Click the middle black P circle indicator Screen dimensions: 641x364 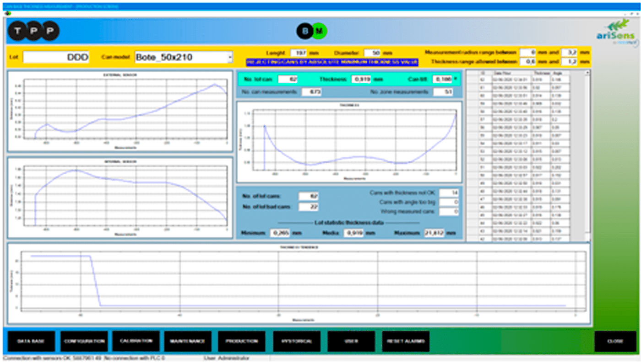34,31
